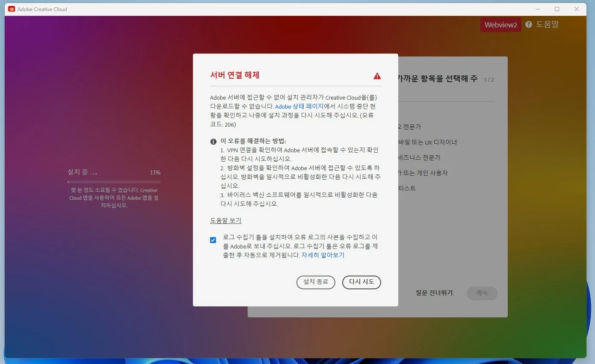This screenshot has width=595, height=364.
Task: Click the Adobe Creative Cloud title bar logo
Action: pyautogui.click(x=12, y=9)
